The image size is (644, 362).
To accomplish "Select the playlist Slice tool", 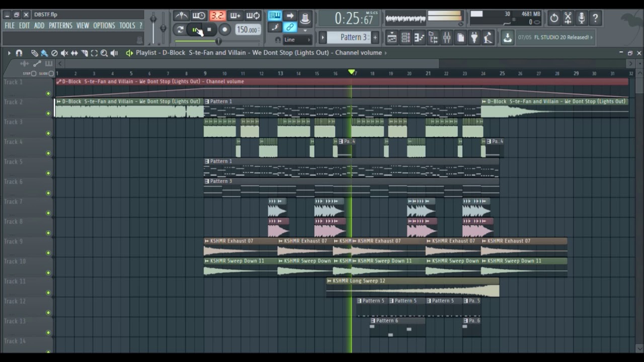I will [x=85, y=53].
